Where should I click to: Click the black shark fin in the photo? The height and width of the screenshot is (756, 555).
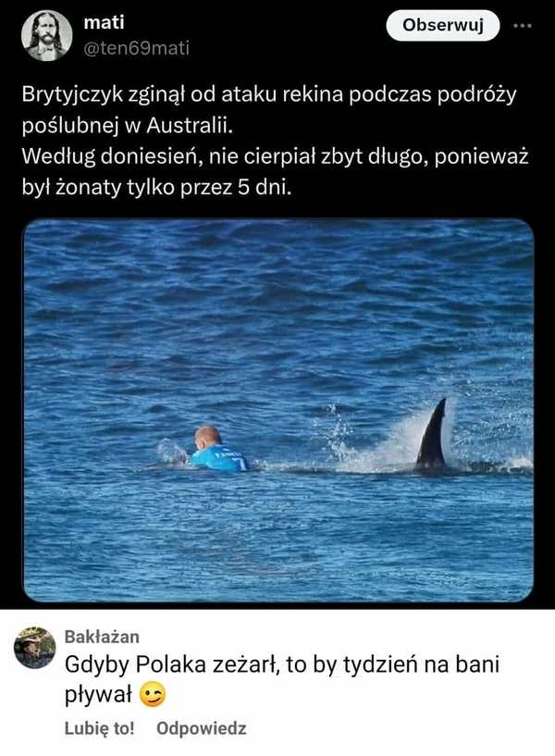pos(432,433)
